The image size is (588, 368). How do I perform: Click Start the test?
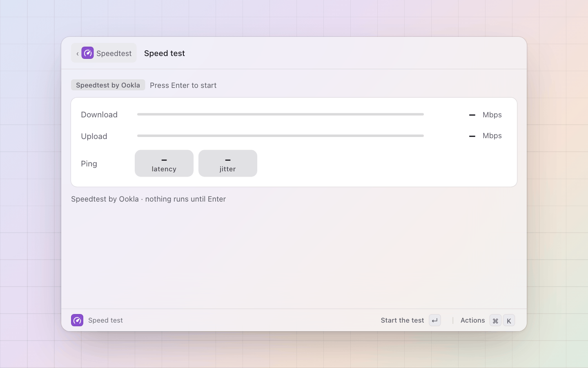tap(402, 321)
